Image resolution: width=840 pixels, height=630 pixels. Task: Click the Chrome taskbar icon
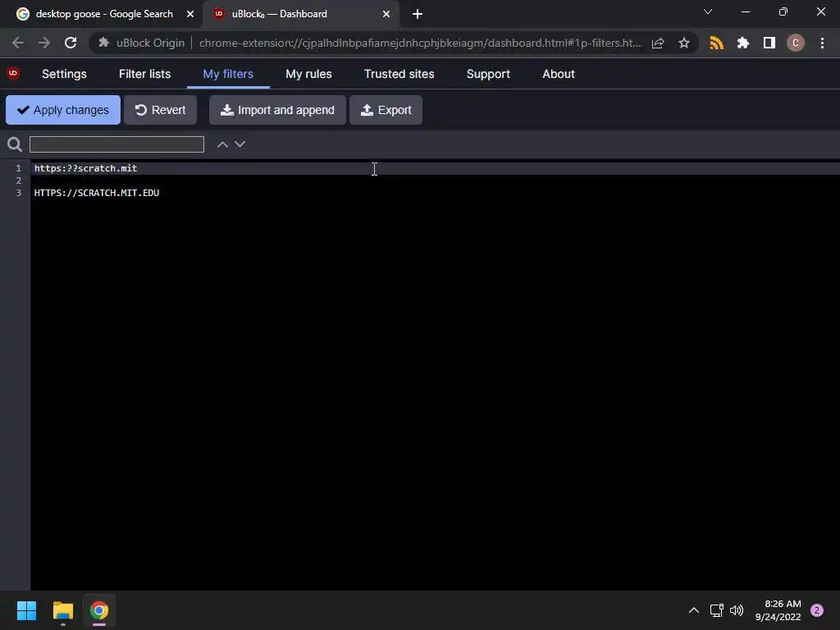point(99,610)
